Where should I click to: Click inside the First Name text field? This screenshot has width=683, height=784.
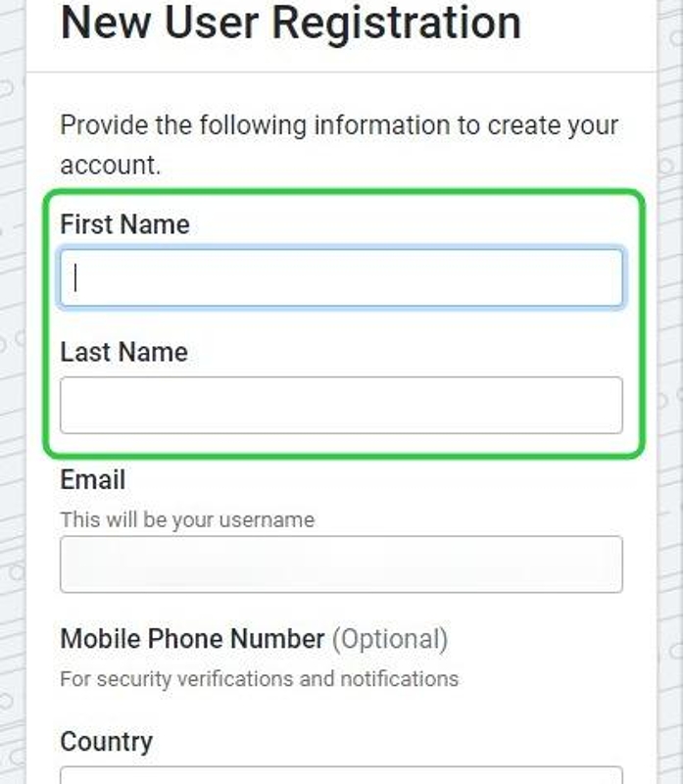tap(341, 278)
